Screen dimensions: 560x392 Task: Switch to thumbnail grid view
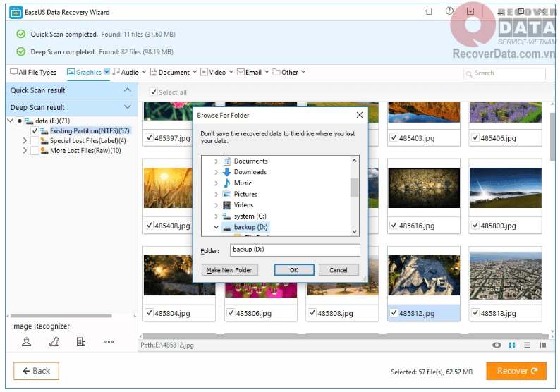pyautogui.click(x=512, y=345)
